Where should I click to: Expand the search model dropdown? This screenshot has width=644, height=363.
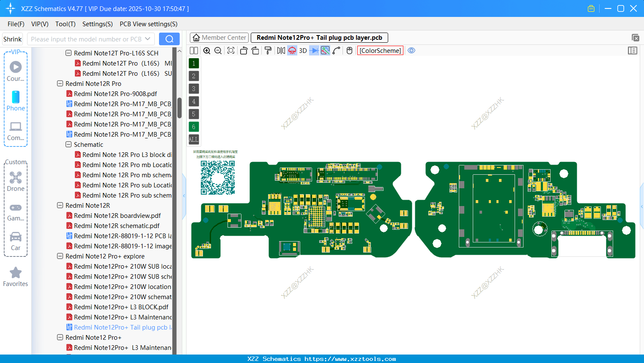[148, 38]
